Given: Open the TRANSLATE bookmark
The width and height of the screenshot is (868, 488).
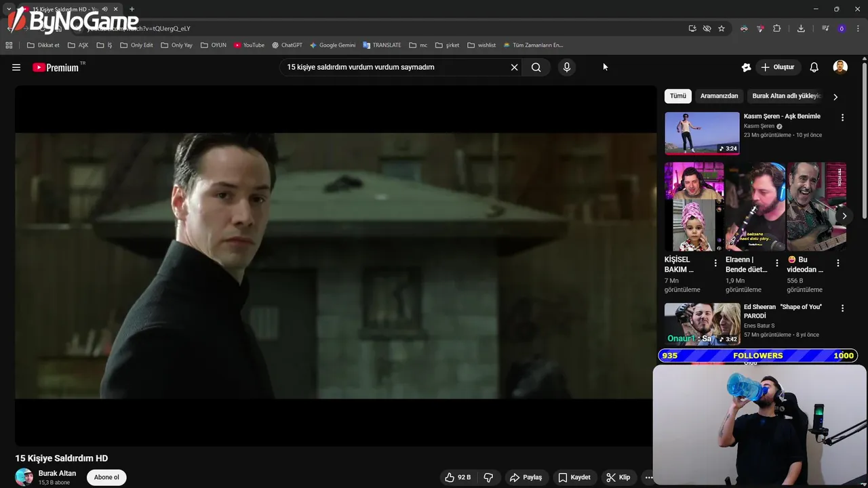Looking at the screenshot, I should (x=382, y=45).
